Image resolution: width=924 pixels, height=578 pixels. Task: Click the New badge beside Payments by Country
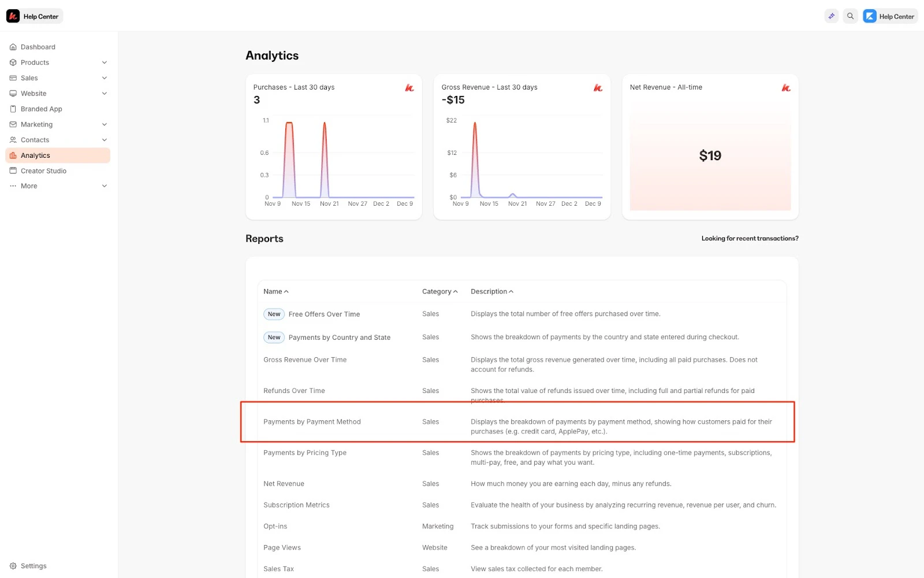(x=274, y=338)
